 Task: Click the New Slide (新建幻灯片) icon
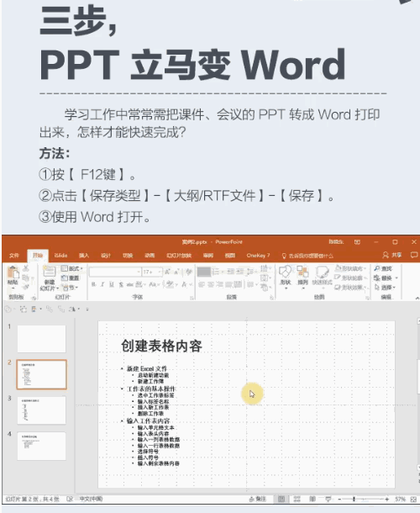pyautogui.click(x=49, y=272)
